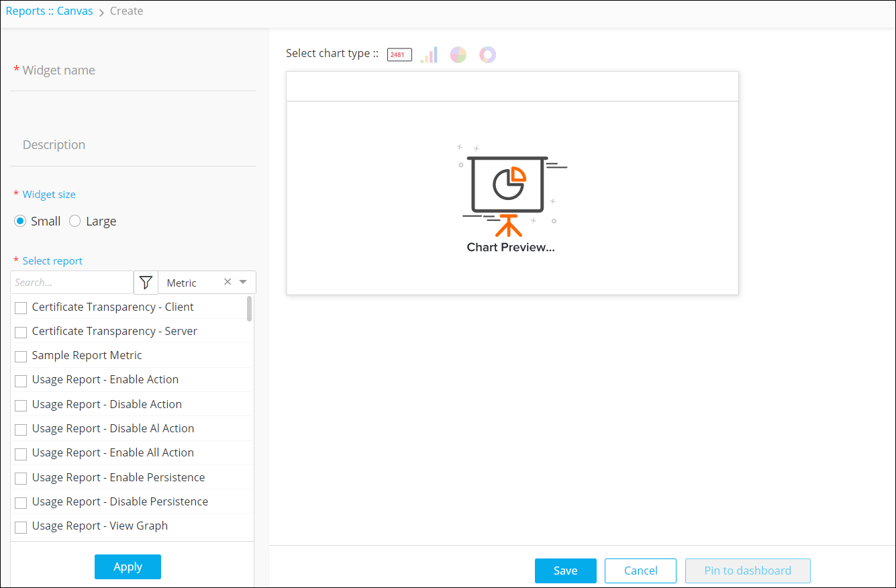Tick Usage Report - Disable Action checkbox

click(x=21, y=405)
